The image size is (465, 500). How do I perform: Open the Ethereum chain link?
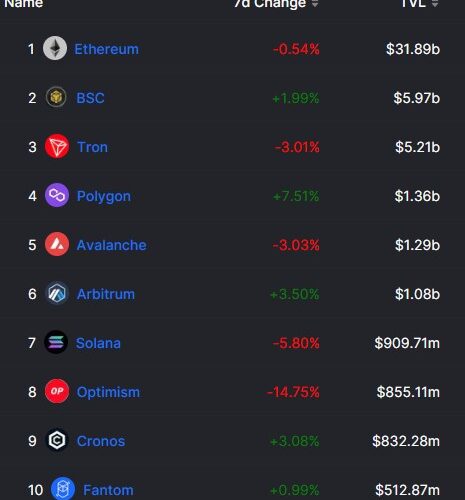point(106,49)
